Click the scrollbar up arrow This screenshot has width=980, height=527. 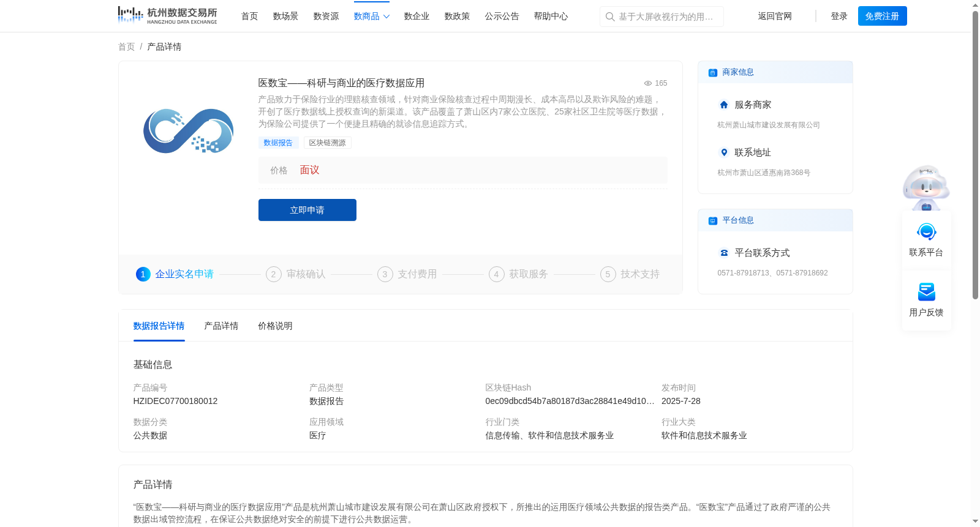tap(975, 5)
